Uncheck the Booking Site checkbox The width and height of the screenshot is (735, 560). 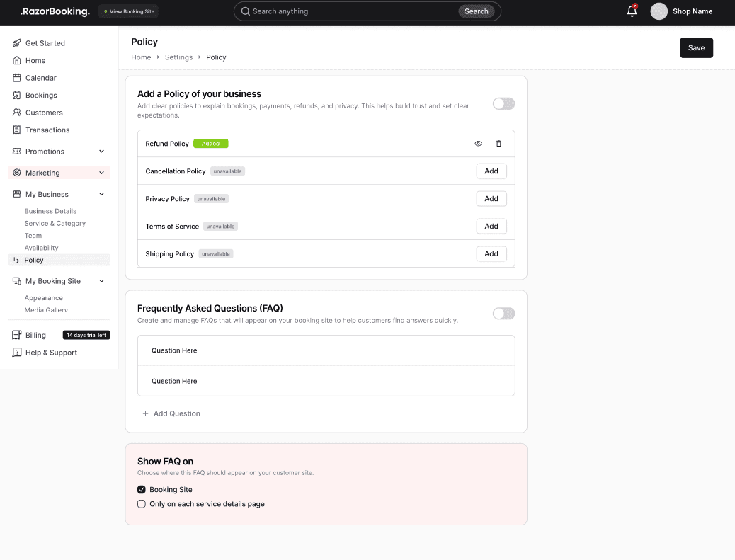click(x=142, y=490)
